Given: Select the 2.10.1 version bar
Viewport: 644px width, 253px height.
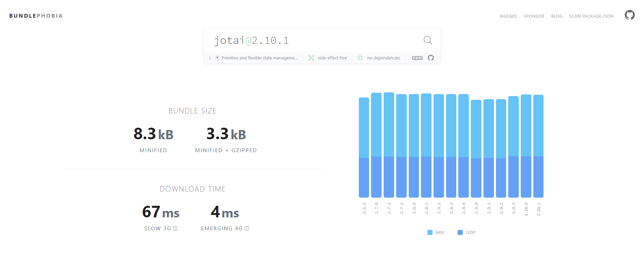Looking at the screenshot, I should 538,146.
